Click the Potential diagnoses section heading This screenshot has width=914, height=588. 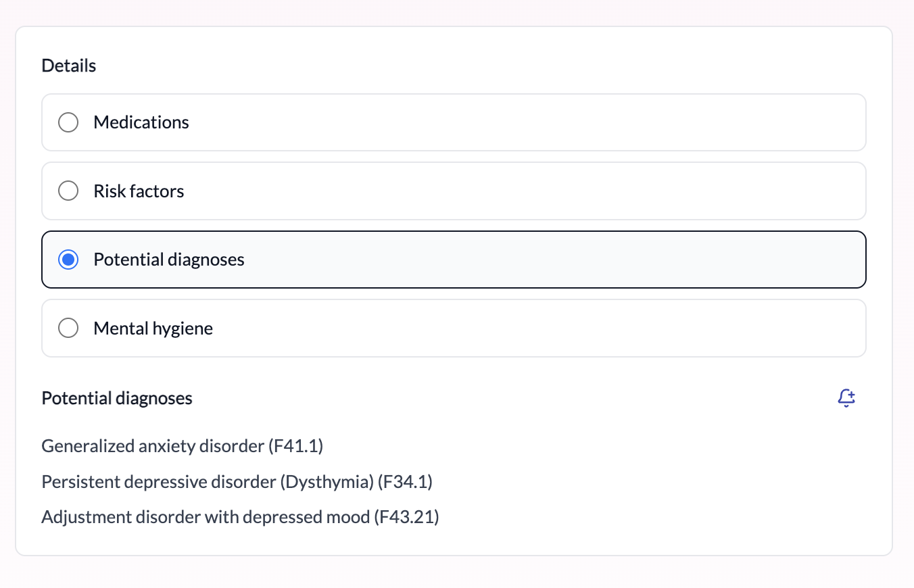coord(116,398)
